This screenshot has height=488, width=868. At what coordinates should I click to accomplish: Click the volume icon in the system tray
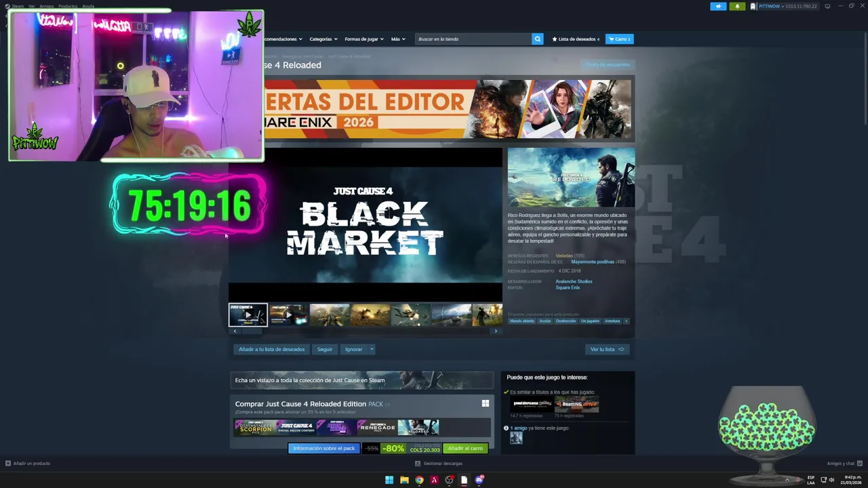pos(831,480)
